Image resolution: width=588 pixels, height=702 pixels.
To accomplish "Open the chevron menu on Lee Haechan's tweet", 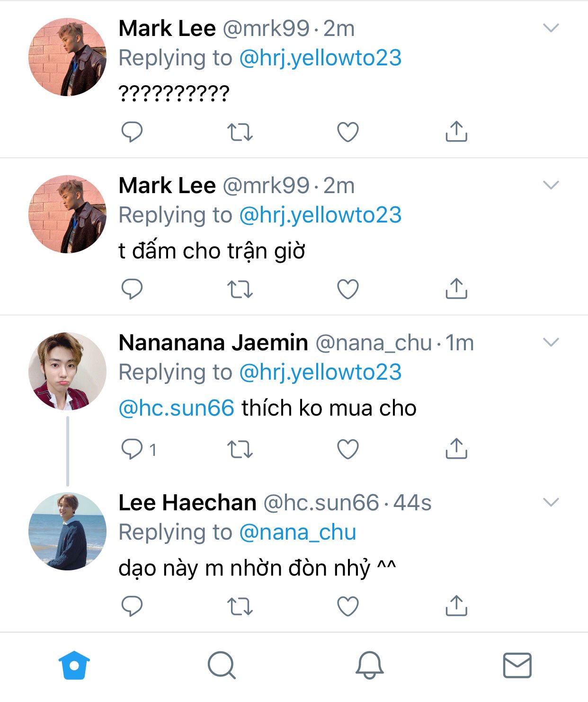I will click(551, 502).
